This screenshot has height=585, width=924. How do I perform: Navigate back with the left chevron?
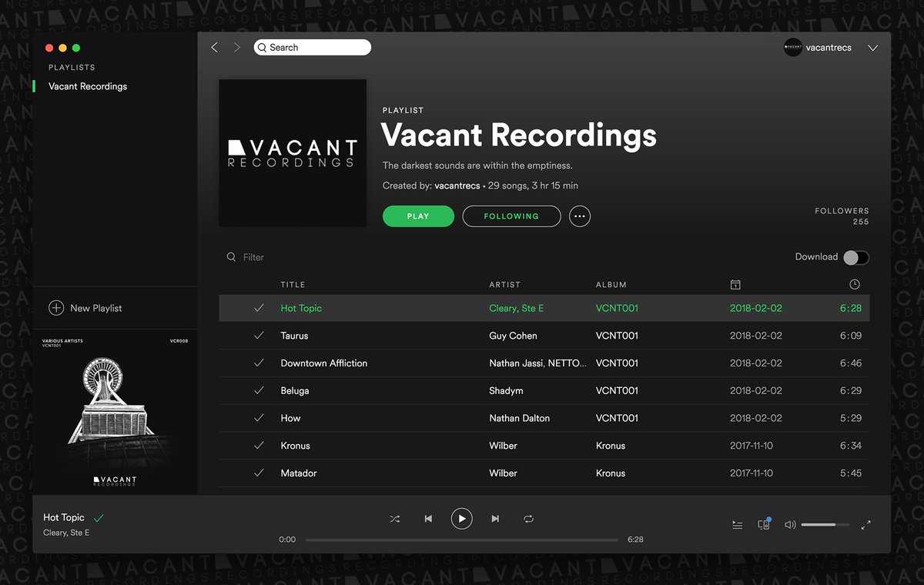(x=214, y=47)
